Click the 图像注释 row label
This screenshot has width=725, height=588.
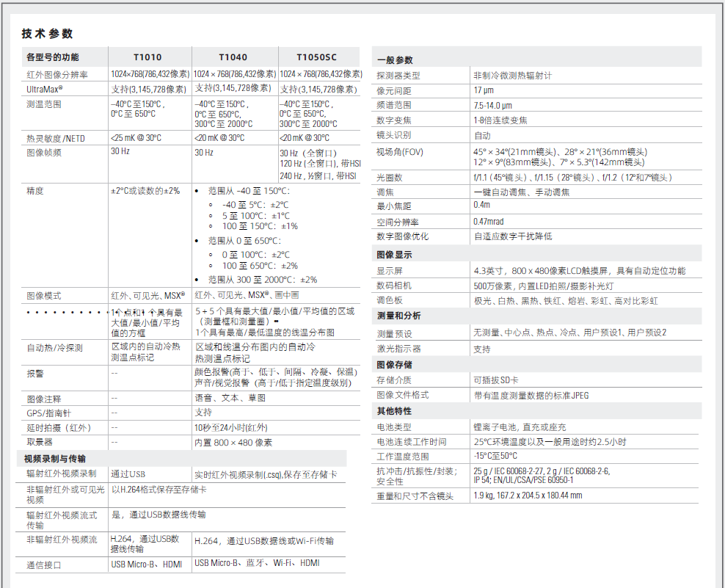[x=44, y=399]
